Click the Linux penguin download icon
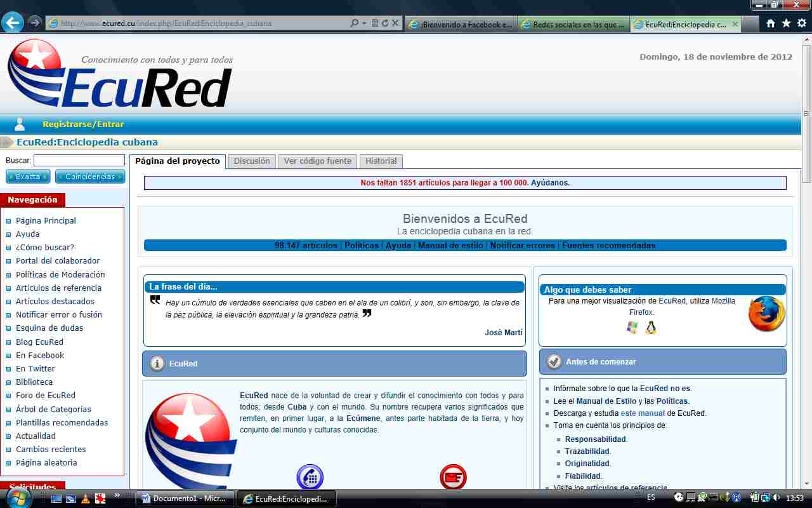Viewport: 812px width, 508px height. [650, 328]
